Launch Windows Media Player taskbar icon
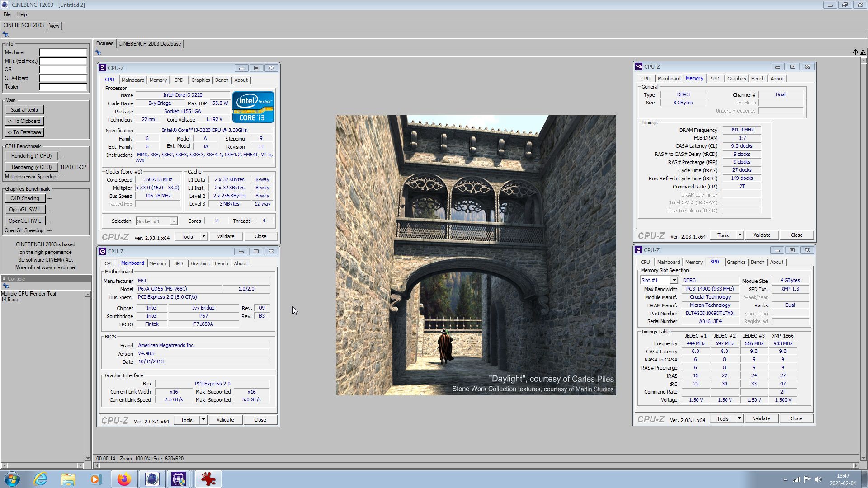Viewport: 868px width, 488px height. pos(95,479)
